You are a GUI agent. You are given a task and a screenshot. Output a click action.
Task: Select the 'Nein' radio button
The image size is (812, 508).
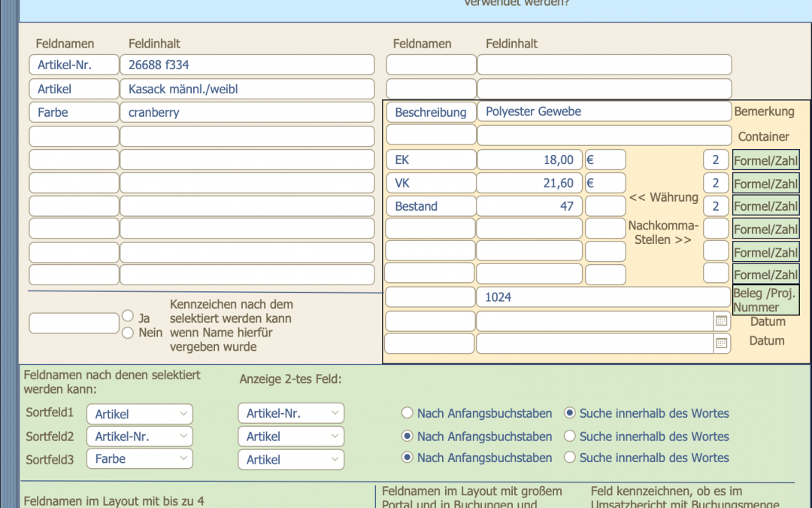pos(128,333)
